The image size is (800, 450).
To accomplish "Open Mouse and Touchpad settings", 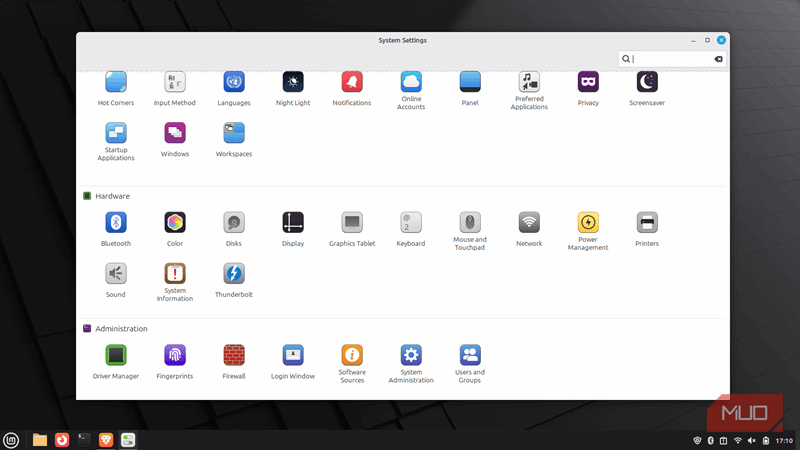I will pyautogui.click(x=470, y=223).
